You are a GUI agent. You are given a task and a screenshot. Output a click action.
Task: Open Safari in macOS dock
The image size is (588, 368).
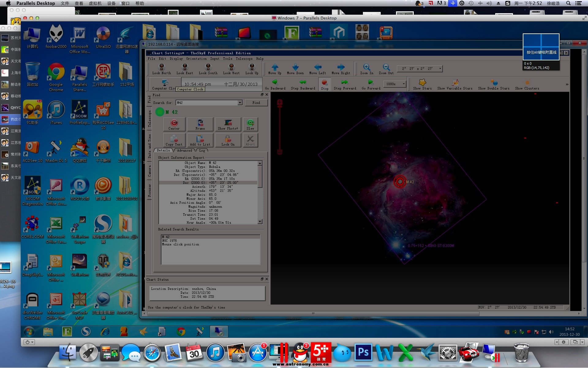(x=152, y=353)
